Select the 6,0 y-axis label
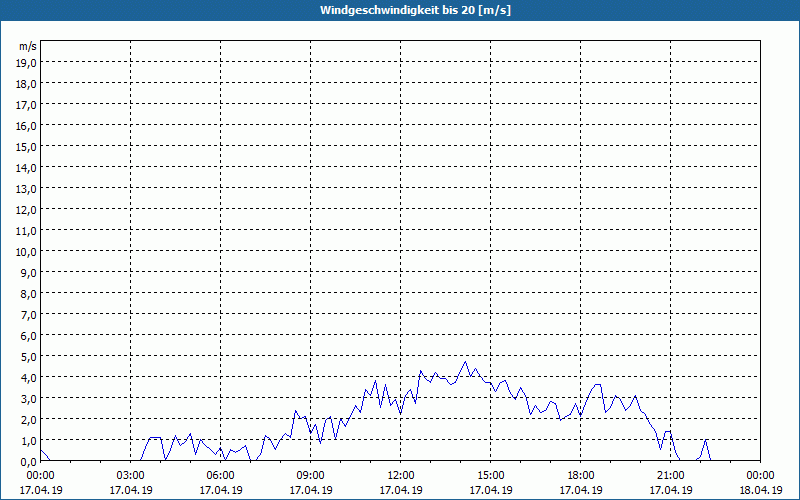This screenshot has height=500, width=800. click(29, 336)
